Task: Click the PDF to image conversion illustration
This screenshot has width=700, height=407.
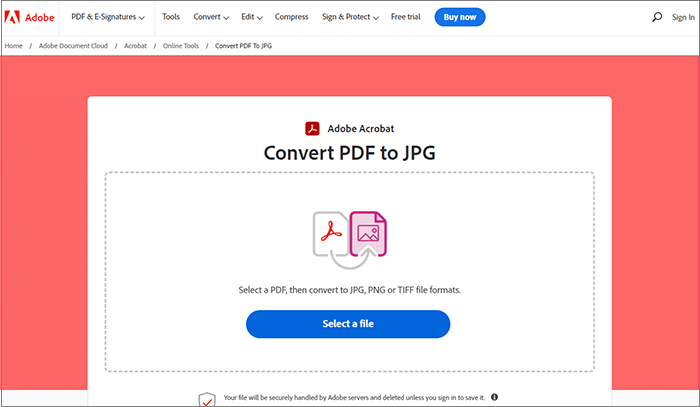Action: (350, 240)
